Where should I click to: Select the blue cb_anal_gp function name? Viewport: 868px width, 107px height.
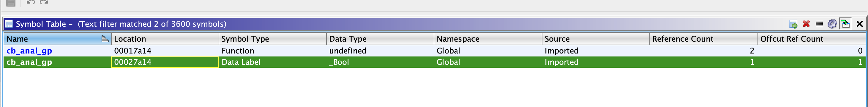click(x=29, y=51)
